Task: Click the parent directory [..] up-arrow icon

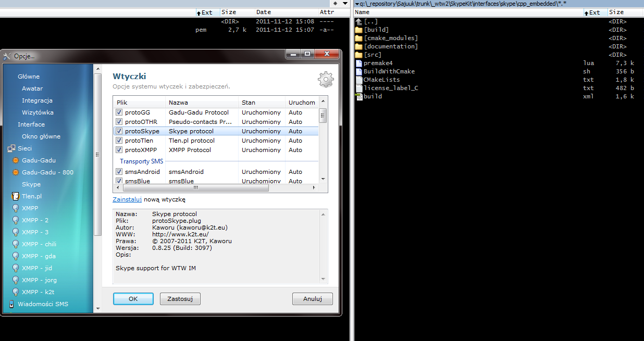Action: pos(358,21)
